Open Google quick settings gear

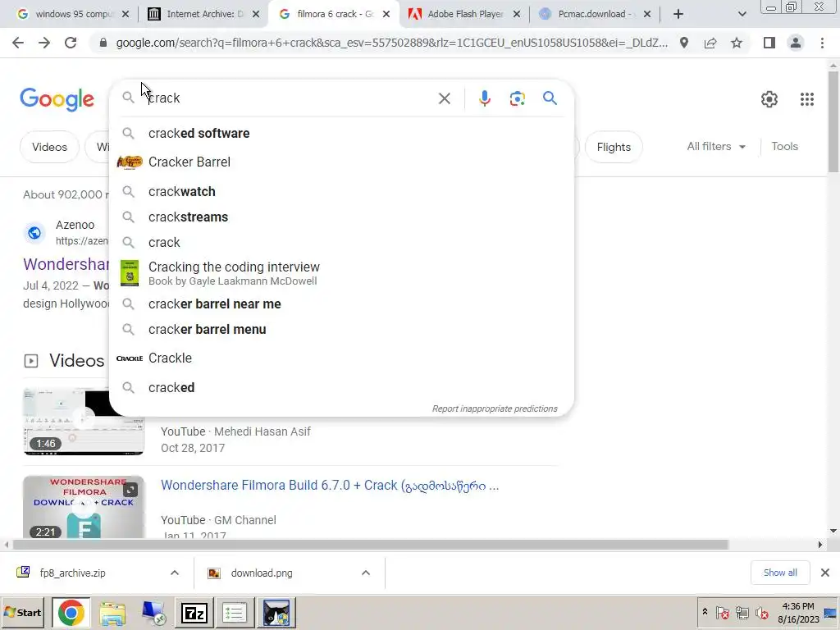[x=769, y=99]
